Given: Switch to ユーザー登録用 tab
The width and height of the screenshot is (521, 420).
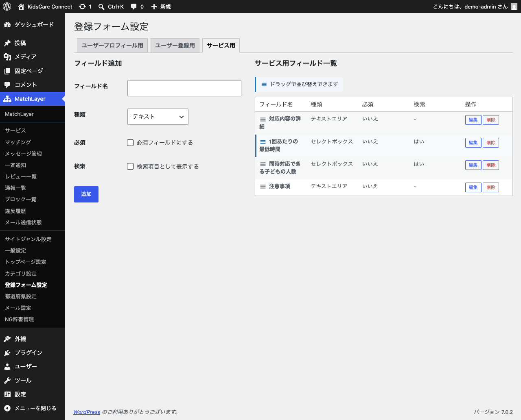Looking at the screenshot, I should click(175, 46).
